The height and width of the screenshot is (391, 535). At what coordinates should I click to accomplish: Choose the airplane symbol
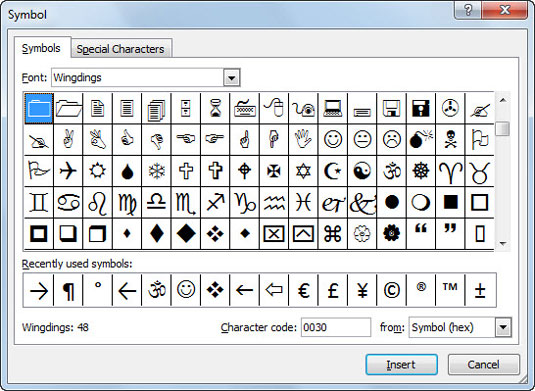pos(68,171)
